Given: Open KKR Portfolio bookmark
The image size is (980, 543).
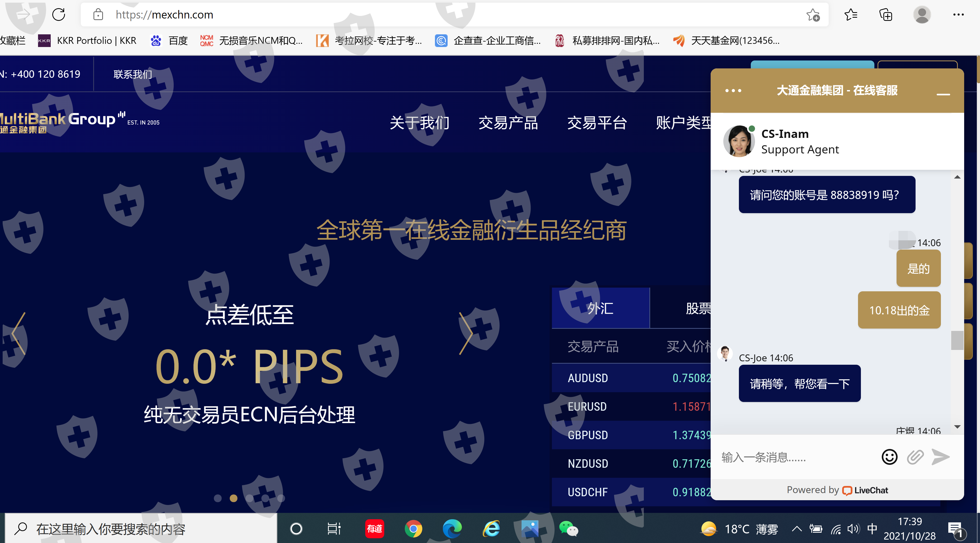Looking at the screenshot, I should (87, 40).
